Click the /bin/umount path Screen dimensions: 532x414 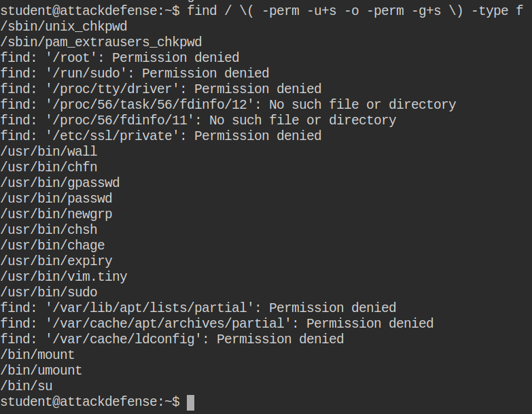(41, 370)
